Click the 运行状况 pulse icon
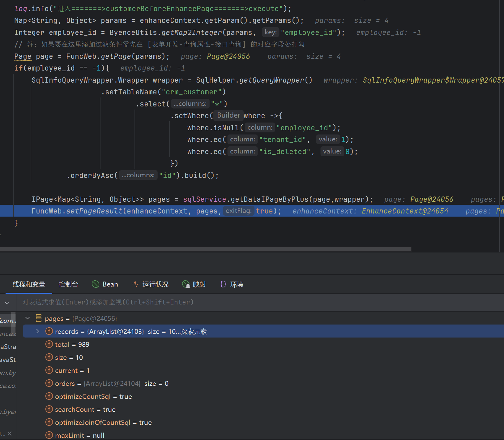 pos(135,284)
